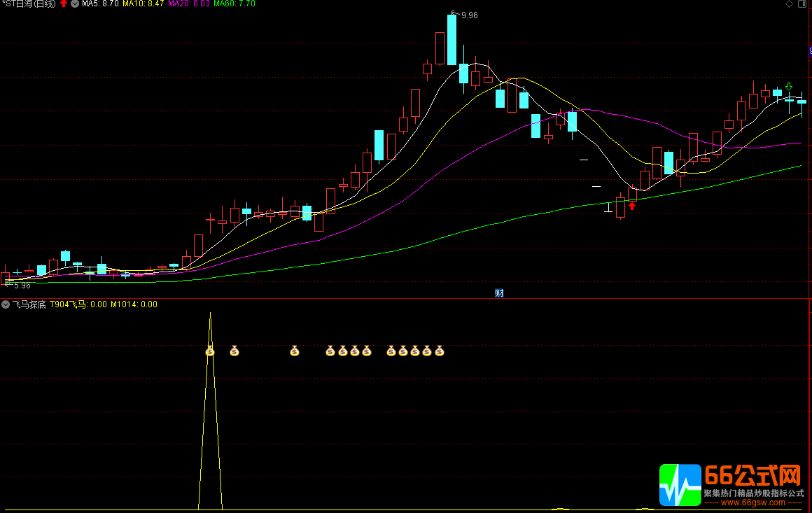Click the red up arrow beside *ST日海 title

tap(64, 3)
